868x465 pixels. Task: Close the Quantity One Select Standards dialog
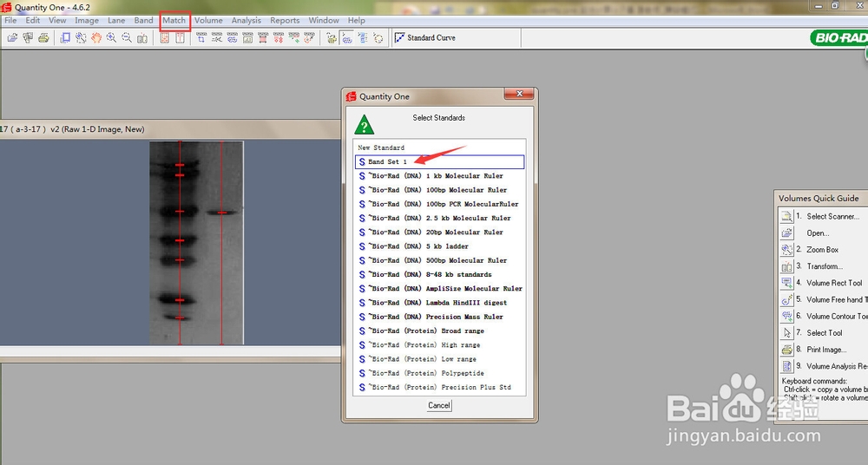519,94
